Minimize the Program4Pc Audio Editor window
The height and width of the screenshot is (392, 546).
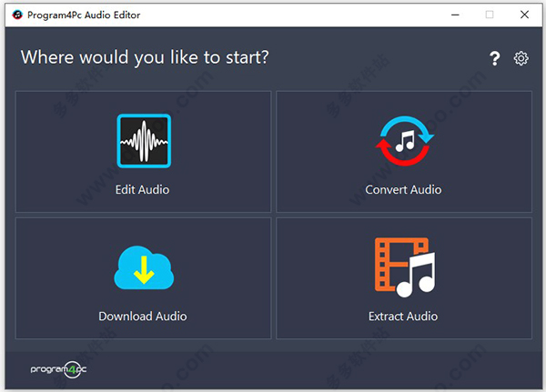(455, 15)
